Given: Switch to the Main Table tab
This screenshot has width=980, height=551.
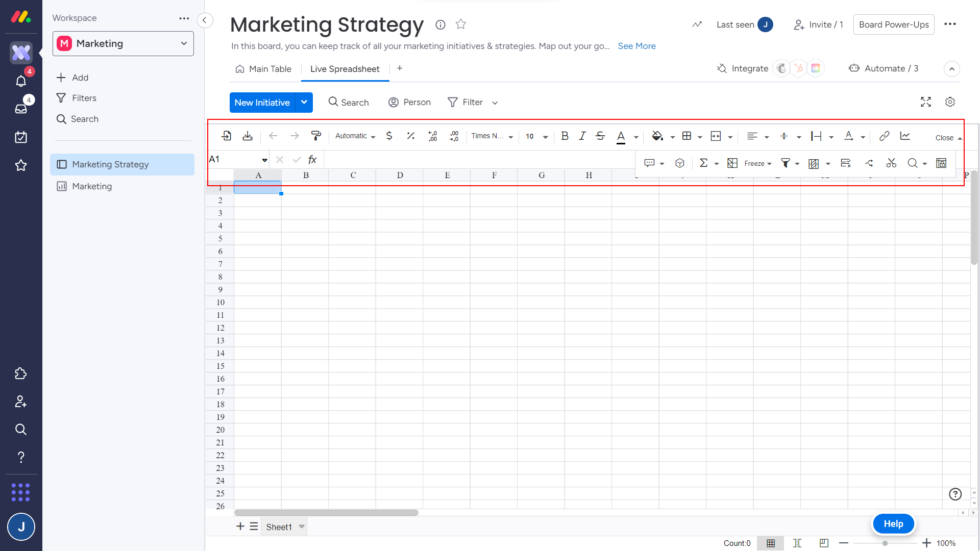Looking at the screenshot, I should (263, 69).
